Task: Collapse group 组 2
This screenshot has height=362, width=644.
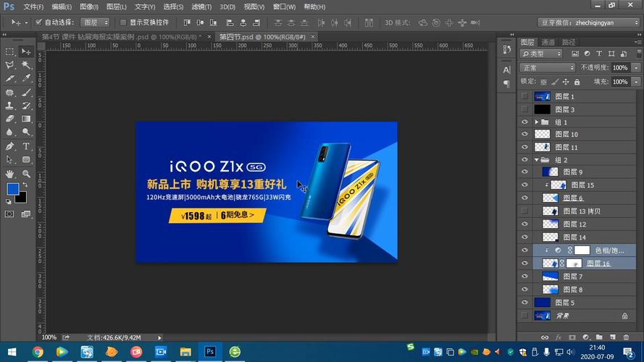Action: pyautogui.click(x=536, y=160)
